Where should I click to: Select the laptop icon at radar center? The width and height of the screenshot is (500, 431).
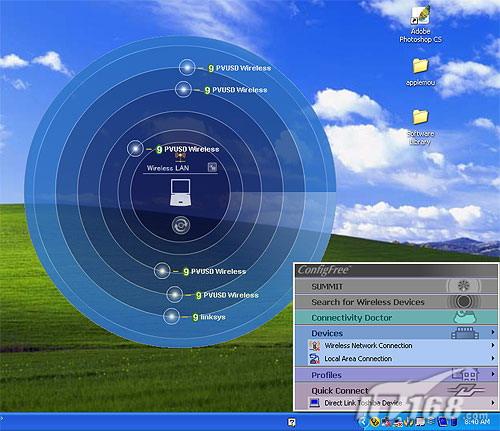point(180,193)
